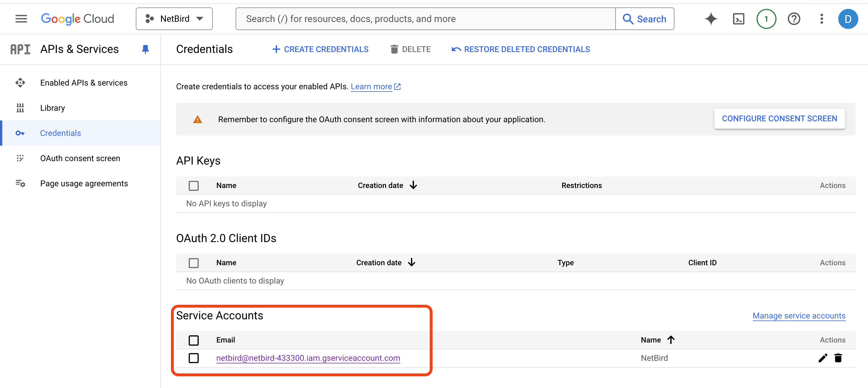
Task: Unpin APIs & Services from navigation
Action: 145,49
